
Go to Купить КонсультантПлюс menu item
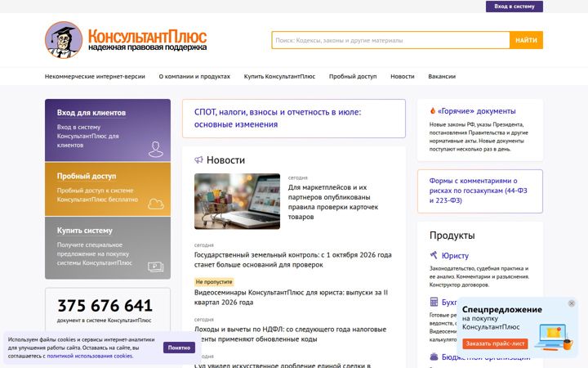coord(279,76)
